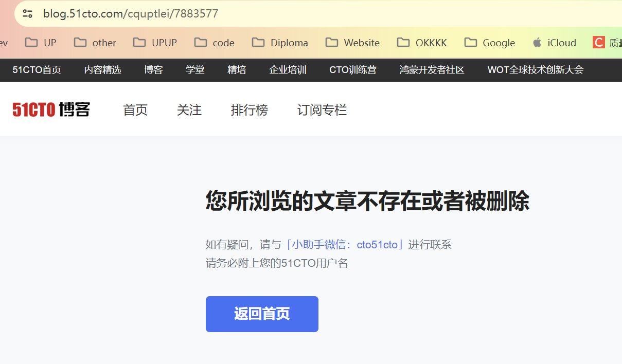The width and height of the screenshot is (622, 364).
Task: Open the other bookmarks folder
Action: (x=95, y=43)
